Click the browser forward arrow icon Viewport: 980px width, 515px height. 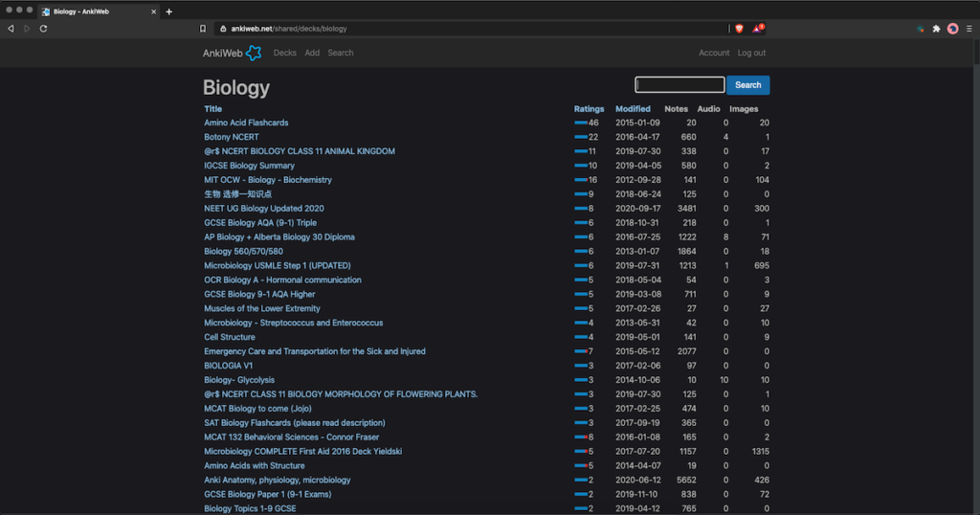[27, 29]
